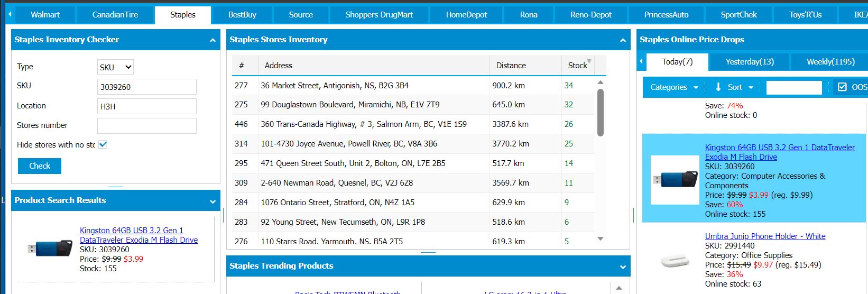Screen dimensions: 868x294
Task: Open the Umbra Junip Phone Holder link
Action: click(765, 236)
